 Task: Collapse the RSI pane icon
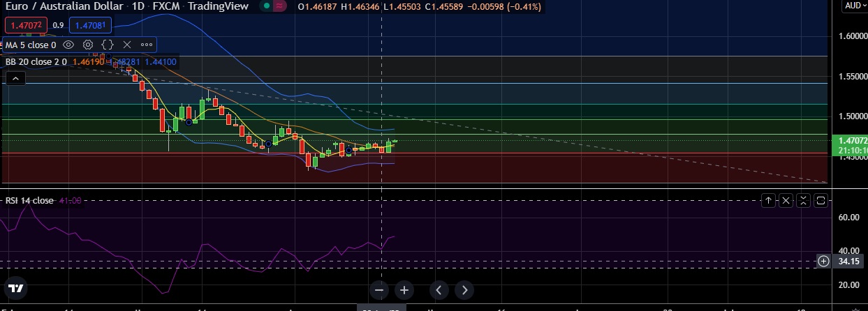point(804,201)
